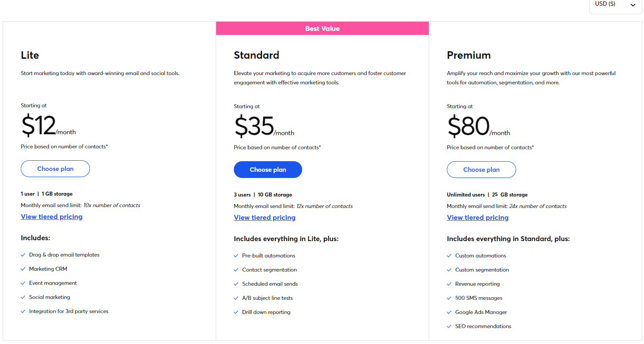Click the checkmark beside SEO recommendations
The width and height of the screenshot is (644, 344).
click(449, 326)
